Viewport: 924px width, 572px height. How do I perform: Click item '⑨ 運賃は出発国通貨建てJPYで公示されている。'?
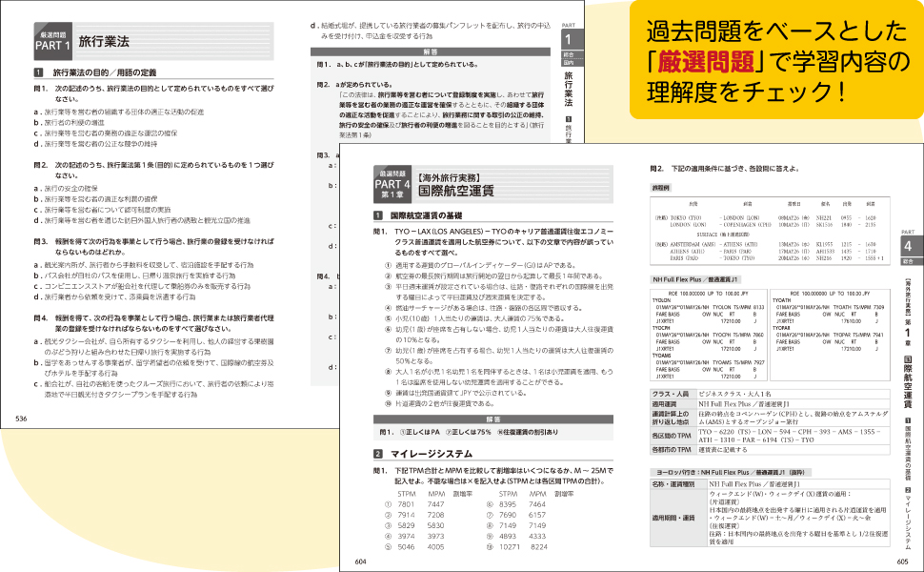point(455,393)
